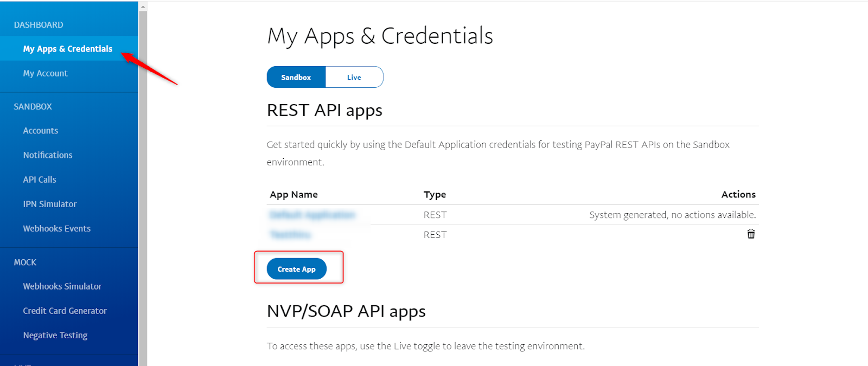868x366 pixels.
Task: Open Credit Card Generator
Action: click(x=65, y=311)
